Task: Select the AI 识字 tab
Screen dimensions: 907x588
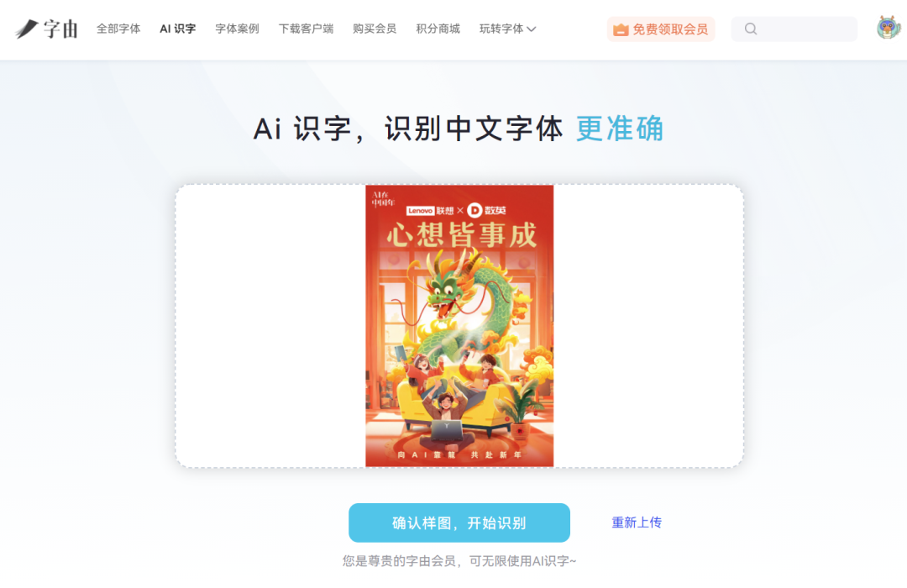Action: [x=177, y=29]
